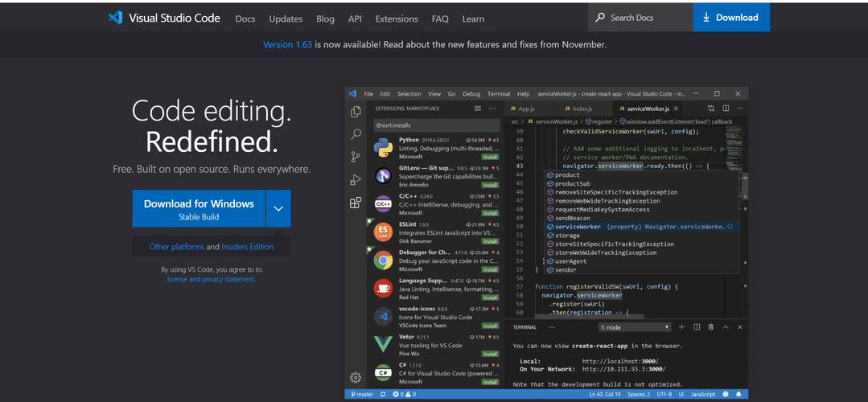Click the split editor icon in the tab bar
This screenshot has width=868, height=402.
[x=725, y=109]
